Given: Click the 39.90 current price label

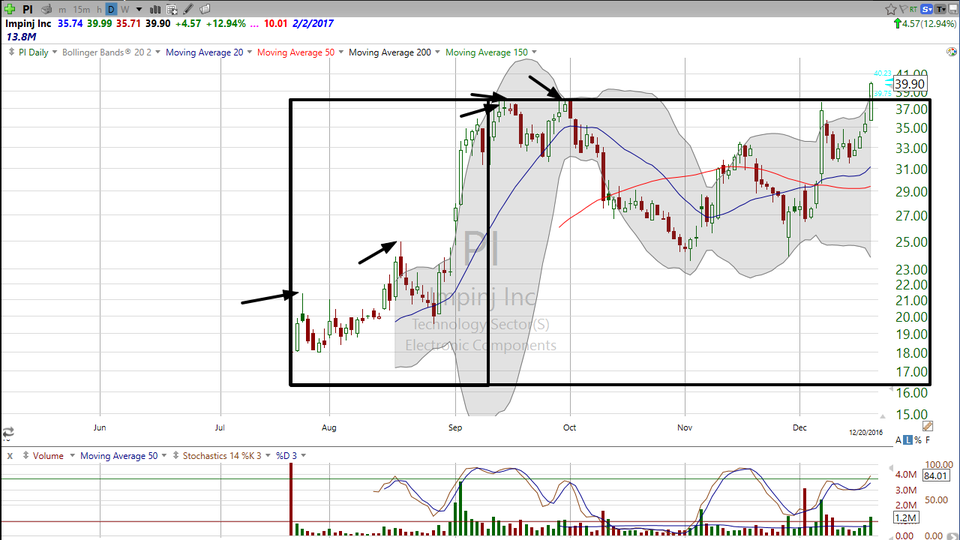Looking at the screenshot, I should coord(909,84).
